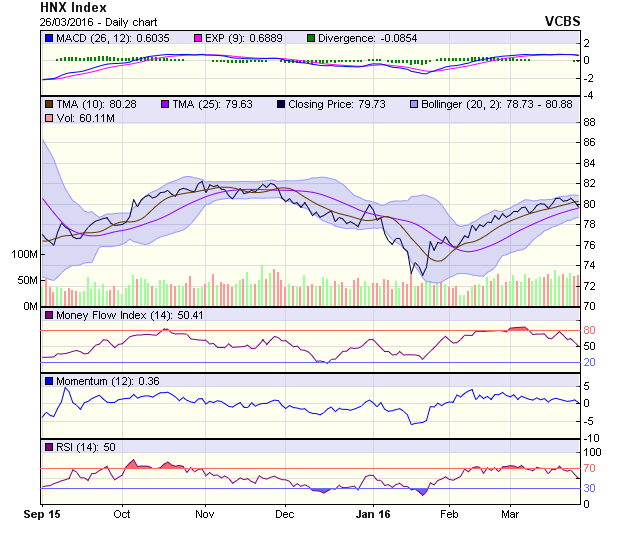620x535 pixels.
Task: Click the Nov date axis label
Action: [205, 514]
